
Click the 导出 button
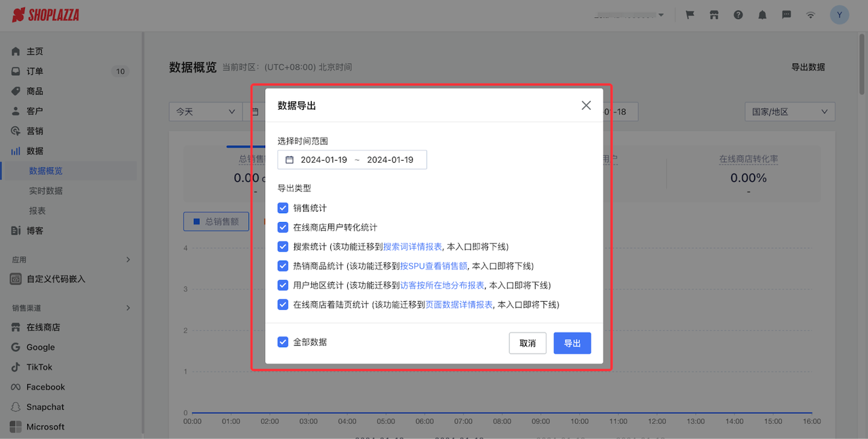pos(572,343)
